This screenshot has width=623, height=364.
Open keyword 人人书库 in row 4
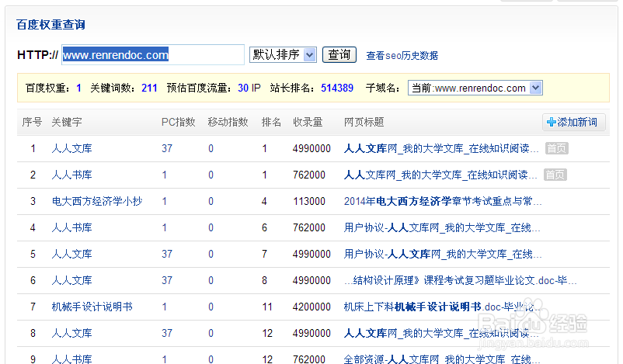coord(72,227)
